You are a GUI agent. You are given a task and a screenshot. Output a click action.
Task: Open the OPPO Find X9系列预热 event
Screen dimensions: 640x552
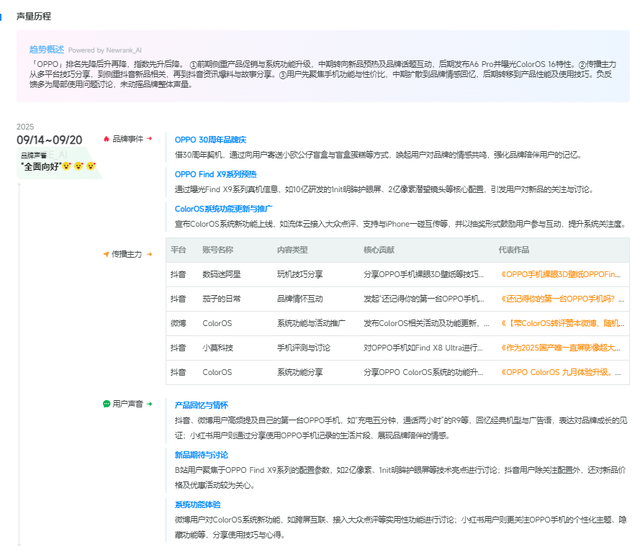(x=216, y=174)
